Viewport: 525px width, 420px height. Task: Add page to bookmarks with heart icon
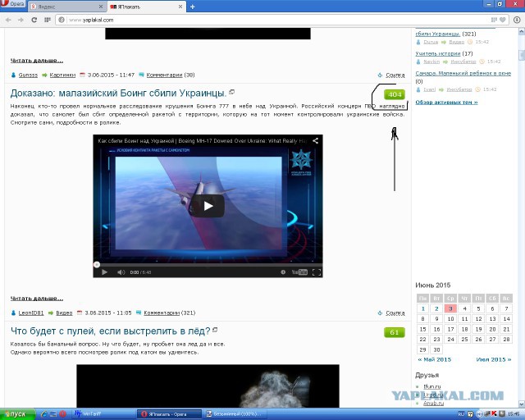[502, 20]
